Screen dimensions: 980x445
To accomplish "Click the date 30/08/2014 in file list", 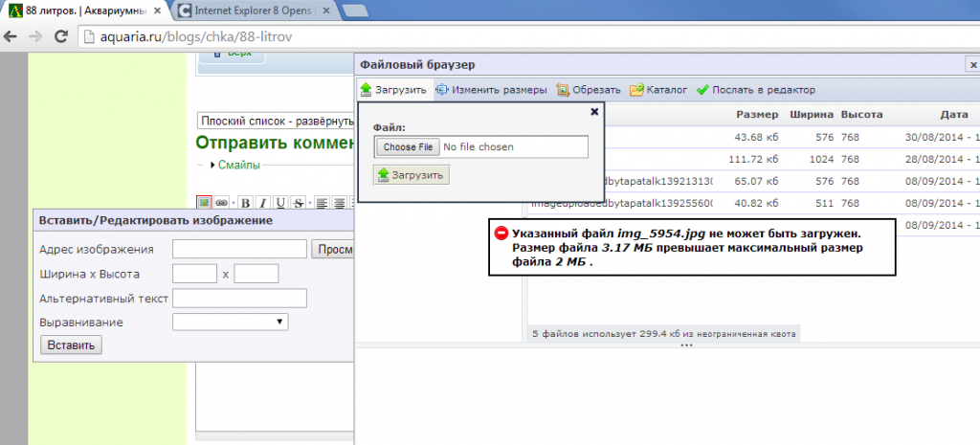I will click(934, 138).
